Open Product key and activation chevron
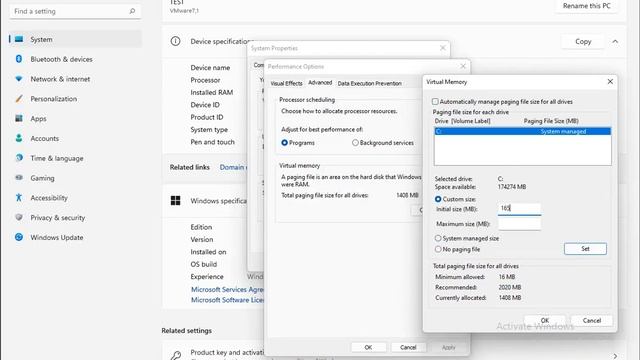Viewport: 640px width, 360px height. tap(615, 356)
